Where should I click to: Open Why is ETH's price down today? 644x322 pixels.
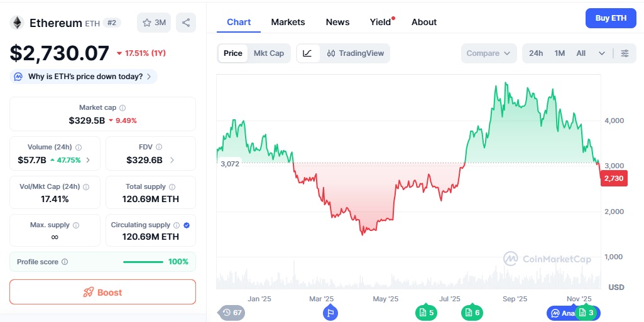(x=84, y=77)
